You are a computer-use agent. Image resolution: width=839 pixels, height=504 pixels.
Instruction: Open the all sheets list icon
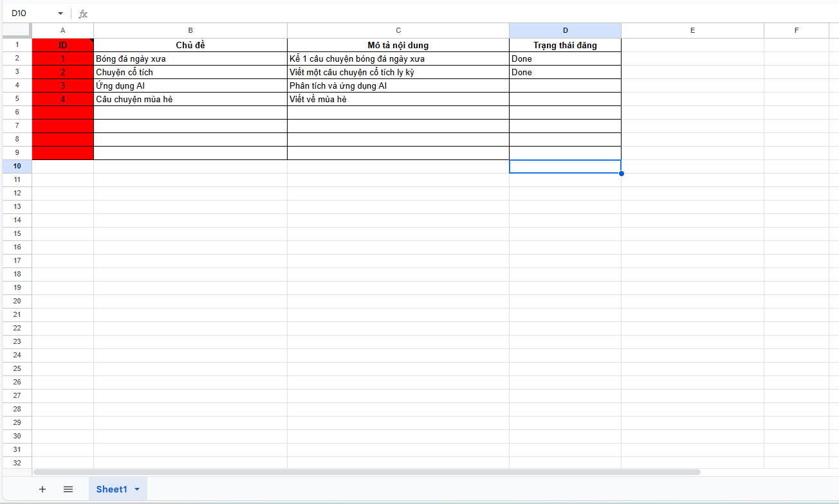[68, 489]
